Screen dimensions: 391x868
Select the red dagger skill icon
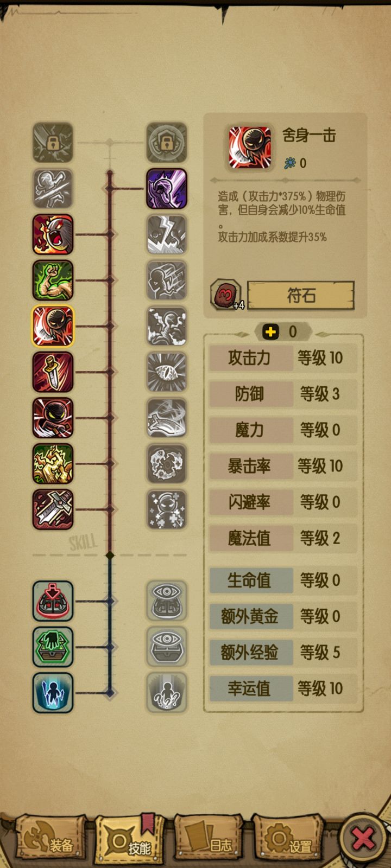coord(53,372)
